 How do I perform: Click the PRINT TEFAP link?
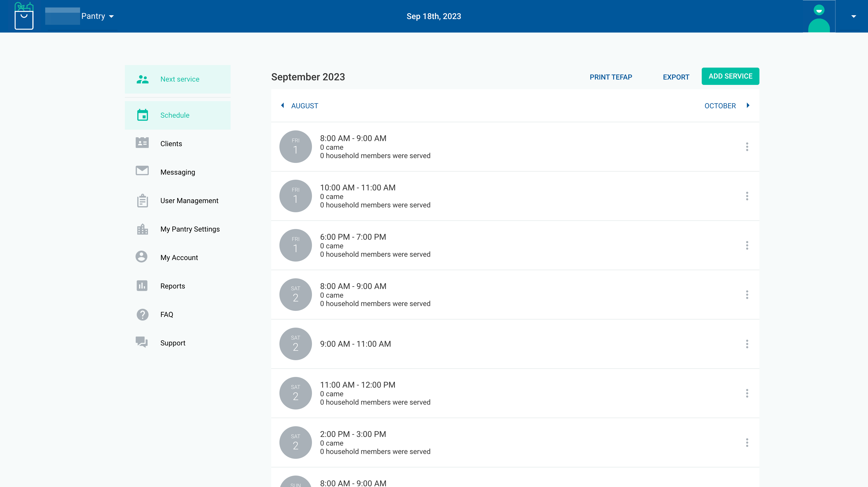[x=610, y=77]
